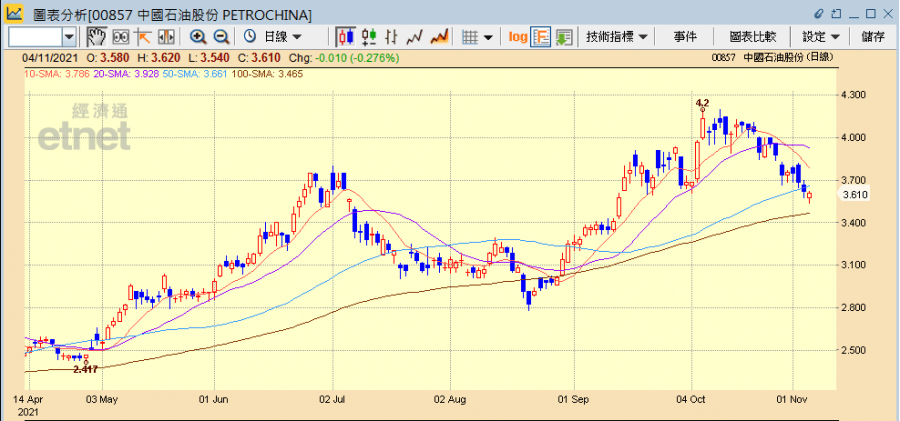Click the zoom in magnifier icon
Image resolution: width=900 pixels, height=421 pixels.
[198, 37]
